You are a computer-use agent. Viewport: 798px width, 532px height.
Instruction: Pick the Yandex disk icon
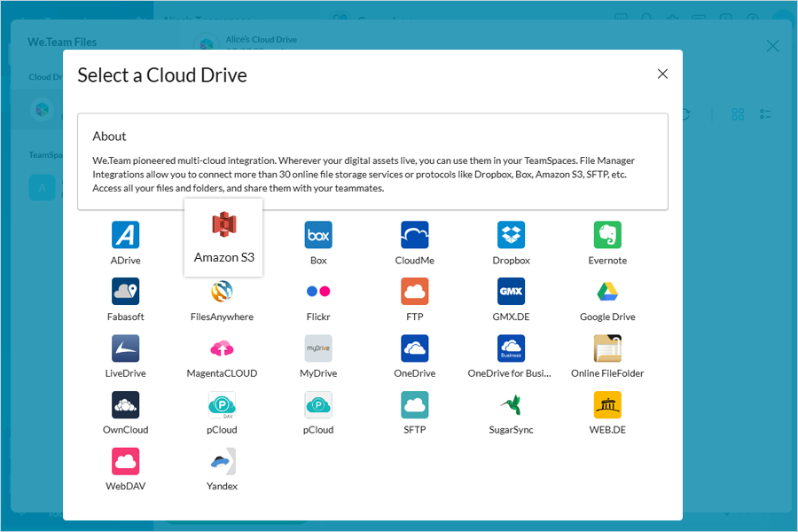222,461
